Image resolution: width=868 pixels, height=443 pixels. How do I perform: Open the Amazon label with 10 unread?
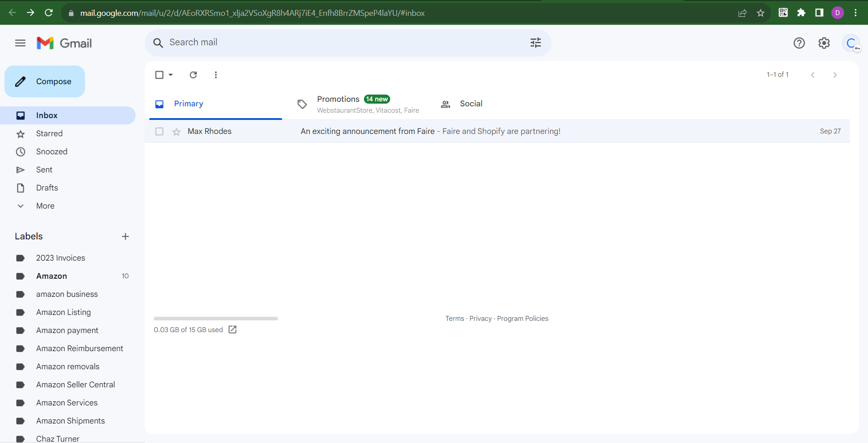click(x=68, y=276)
